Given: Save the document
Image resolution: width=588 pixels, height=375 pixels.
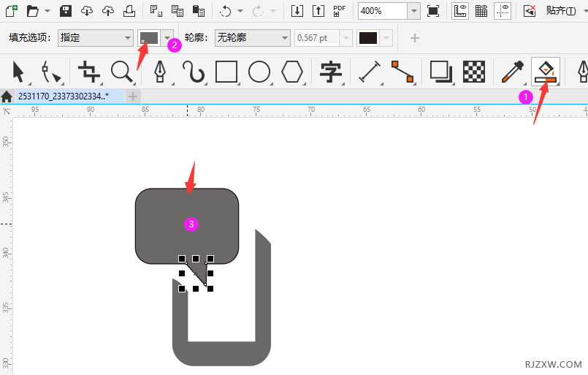Looking at the screenshot, I should pyautogui.click(x=66, y=11).
